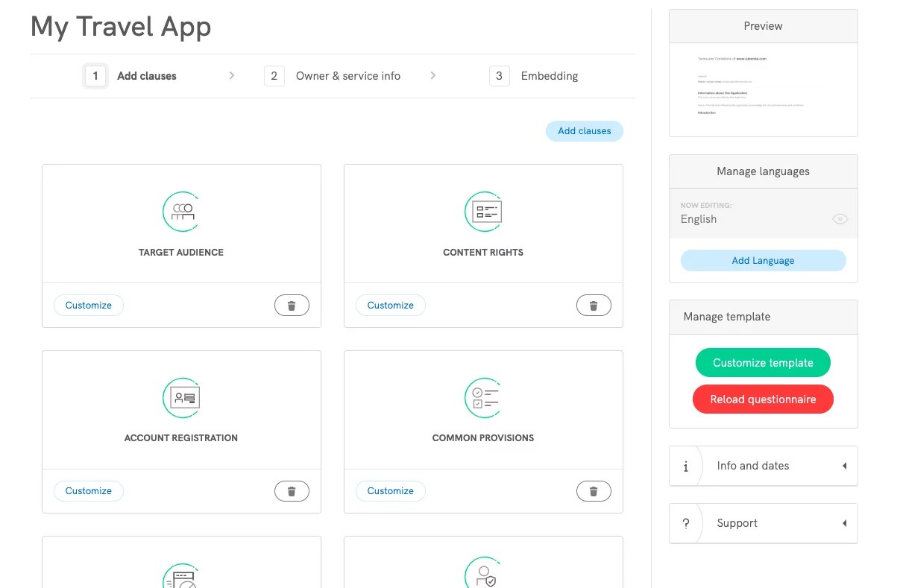
Task: Remove the Common Provisions clause using trash icon
Action: pyautogui.click(x=594, y=490)
